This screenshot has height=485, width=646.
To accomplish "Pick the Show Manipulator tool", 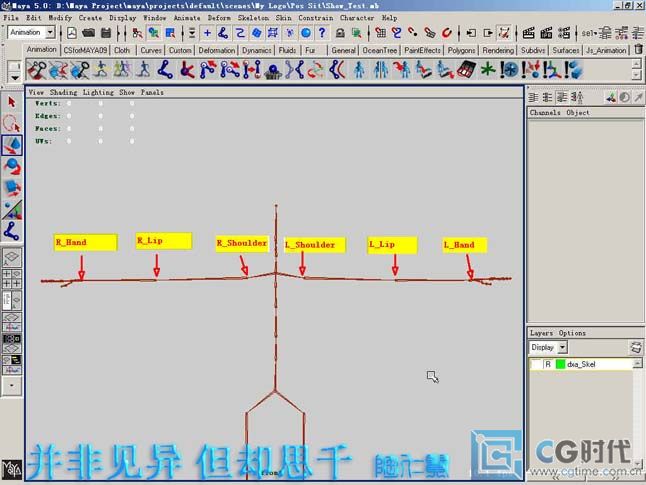I will coord(12,209).
